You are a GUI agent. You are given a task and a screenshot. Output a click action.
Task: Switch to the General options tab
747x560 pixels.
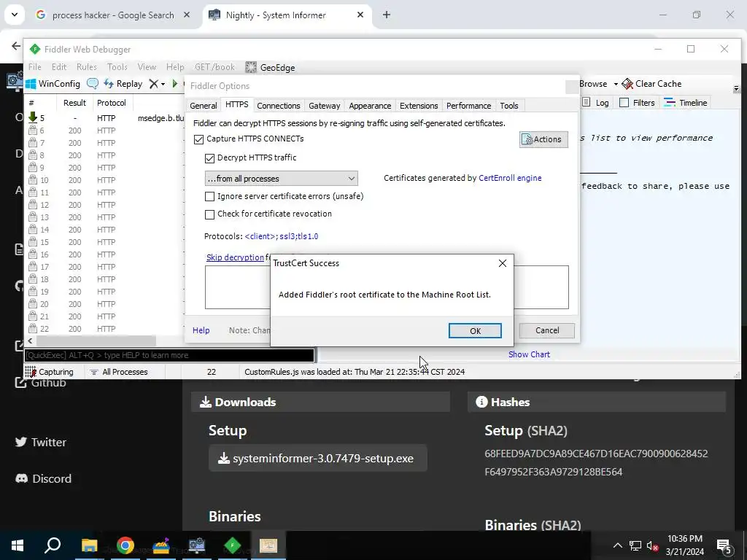click(204, 106)
